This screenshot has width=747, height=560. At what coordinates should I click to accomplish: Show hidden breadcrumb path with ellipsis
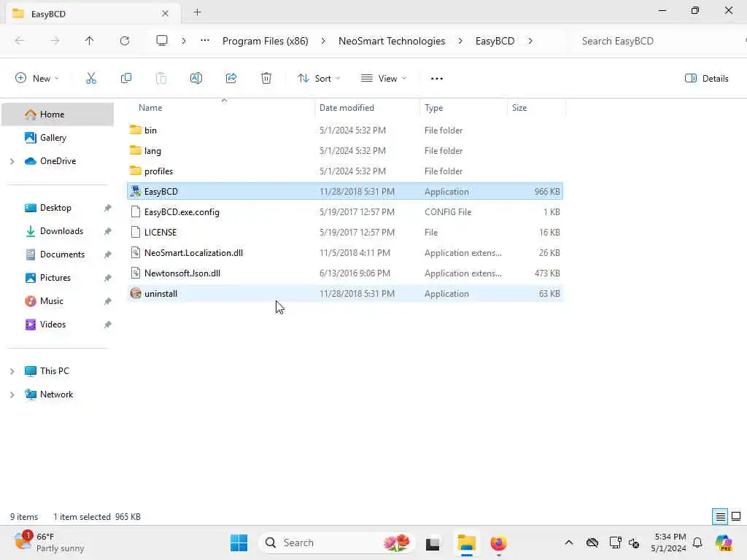pos(205,41)
